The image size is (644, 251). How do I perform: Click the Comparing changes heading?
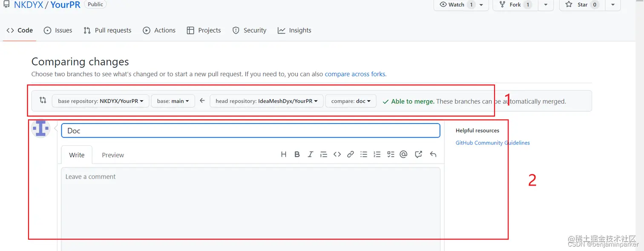(80, 61)
